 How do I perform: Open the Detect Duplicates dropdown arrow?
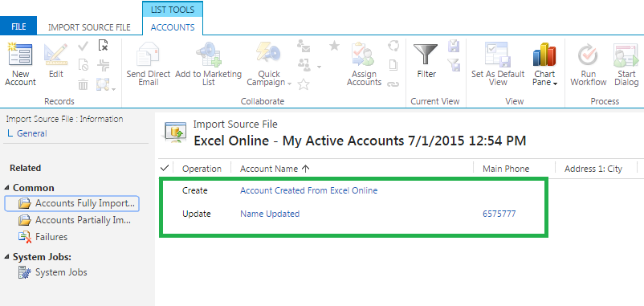coord(113,88)
